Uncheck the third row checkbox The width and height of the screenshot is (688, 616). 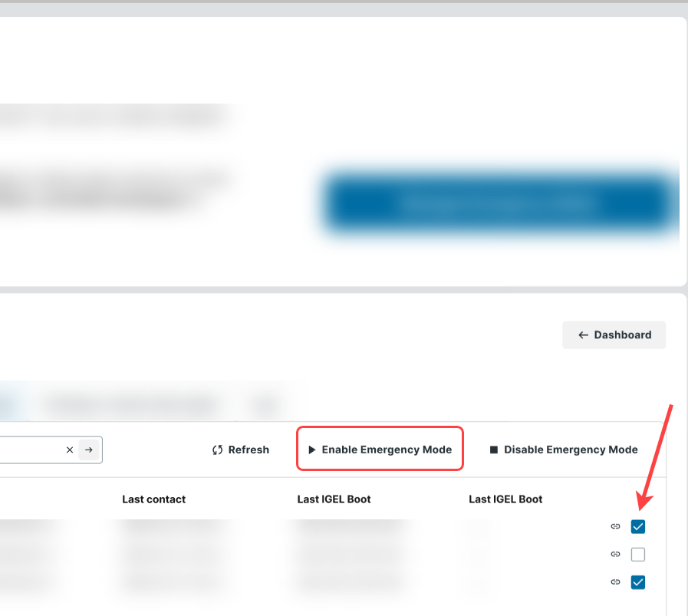[637, 582]
